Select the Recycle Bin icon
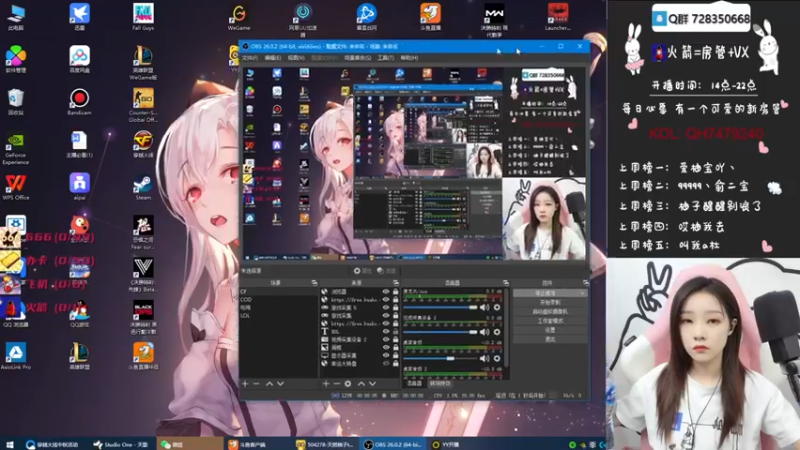 tap(15, 102)
